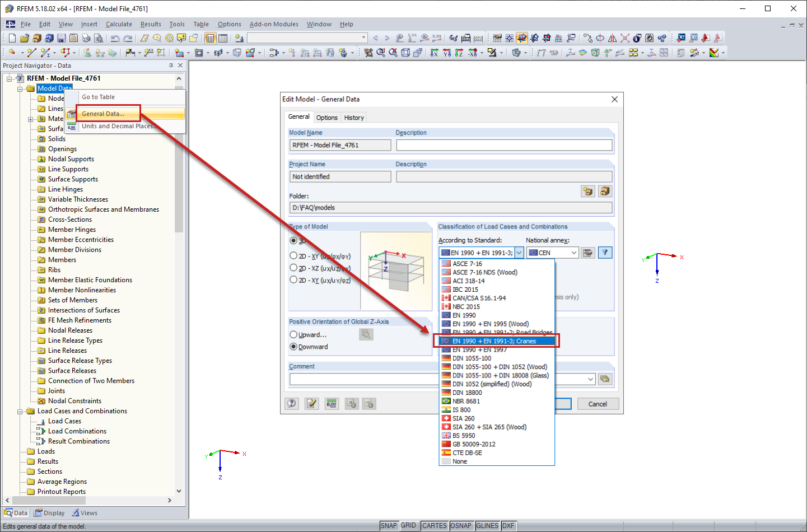Switch to the Options tab in the dialog
The image size is (807, 532).
tap(326, 117)
